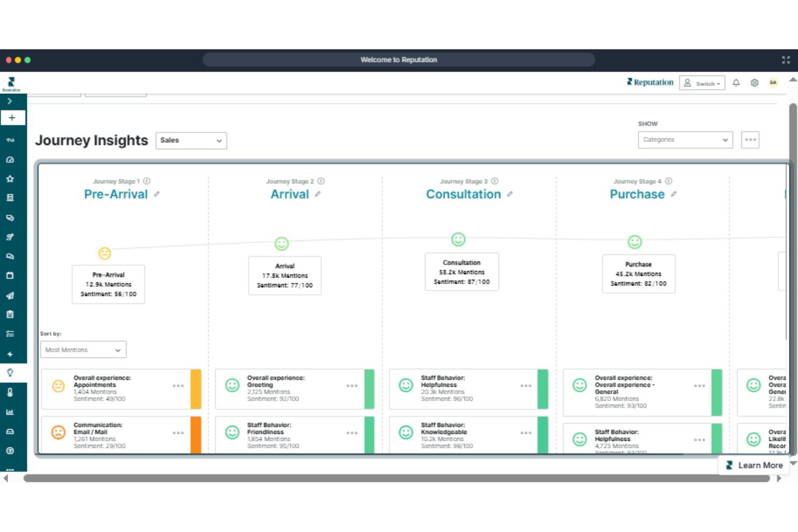
Task: Open the Categories dropdown under SHOW
Action: coord(685,140)
